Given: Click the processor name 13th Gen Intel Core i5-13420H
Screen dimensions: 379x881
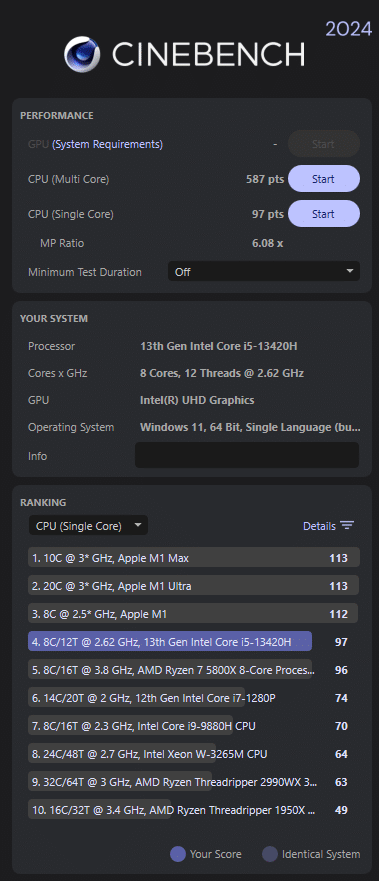Looking at the screenshot, I should 218,346.
